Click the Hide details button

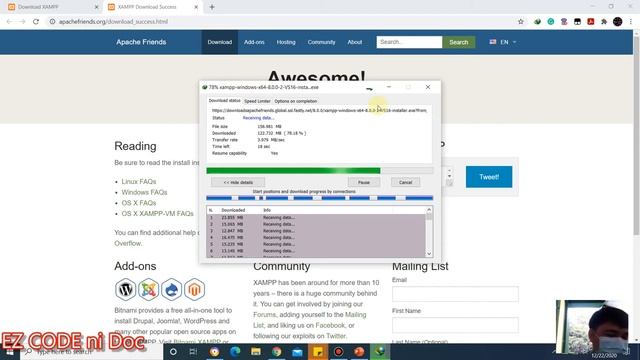pyautogui.click(x=238, y=182)
